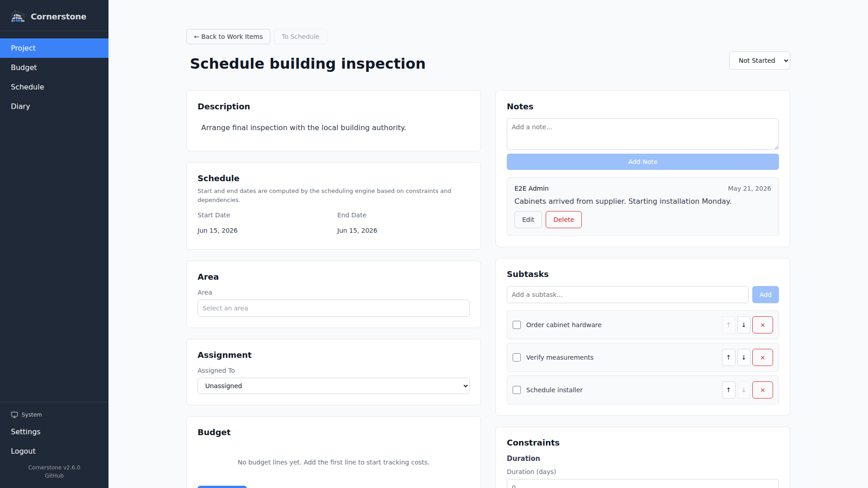Tick the 'Verify measurements' checkbox
This screenshot has width=868, height=488.
517,357
